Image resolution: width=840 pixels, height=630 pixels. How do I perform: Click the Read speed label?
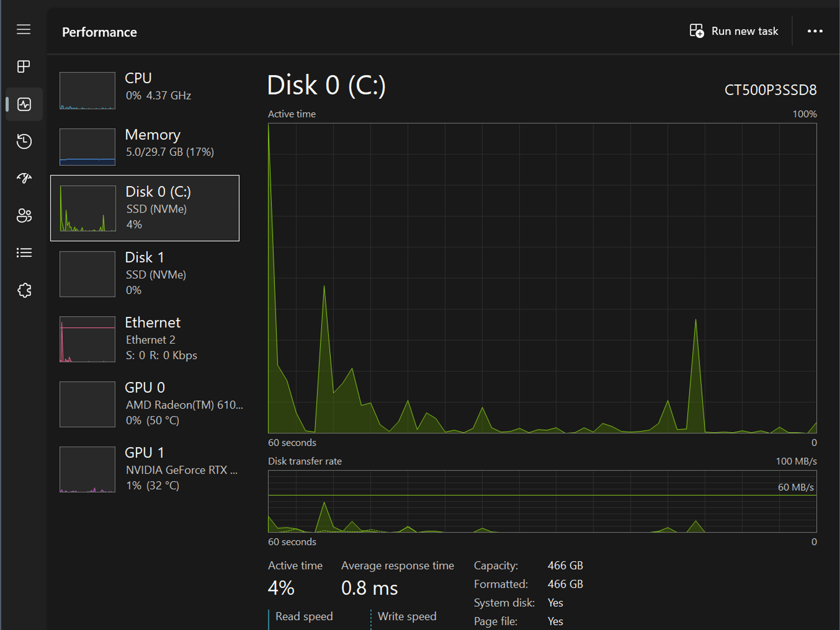[304, 616]
